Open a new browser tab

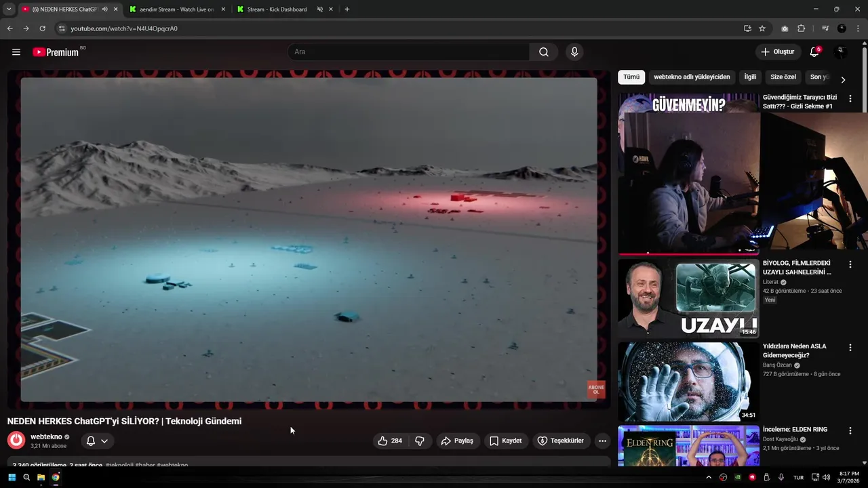coord(347,9)
